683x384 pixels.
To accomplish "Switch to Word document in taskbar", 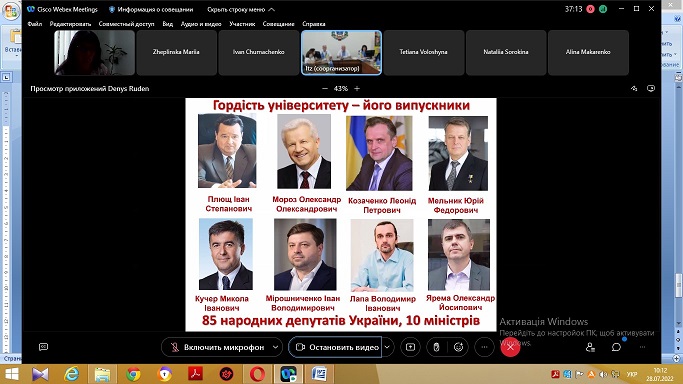I will coord(319,374).
